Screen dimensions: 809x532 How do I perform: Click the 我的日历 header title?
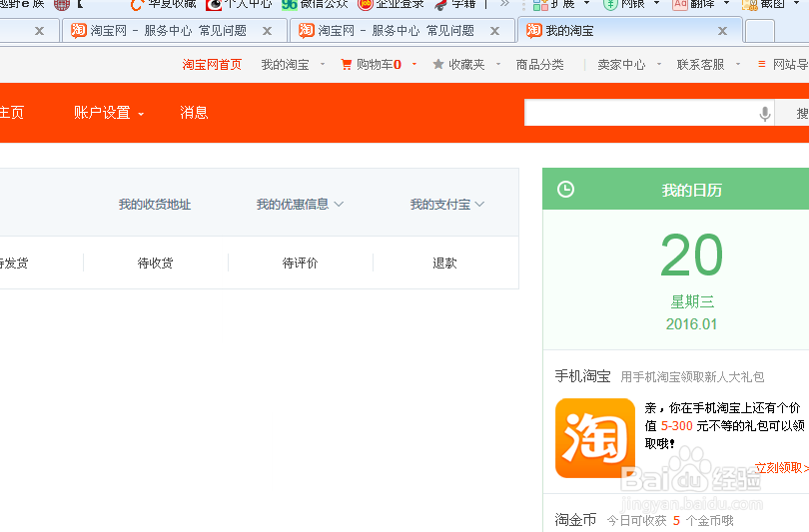point(691,191)
